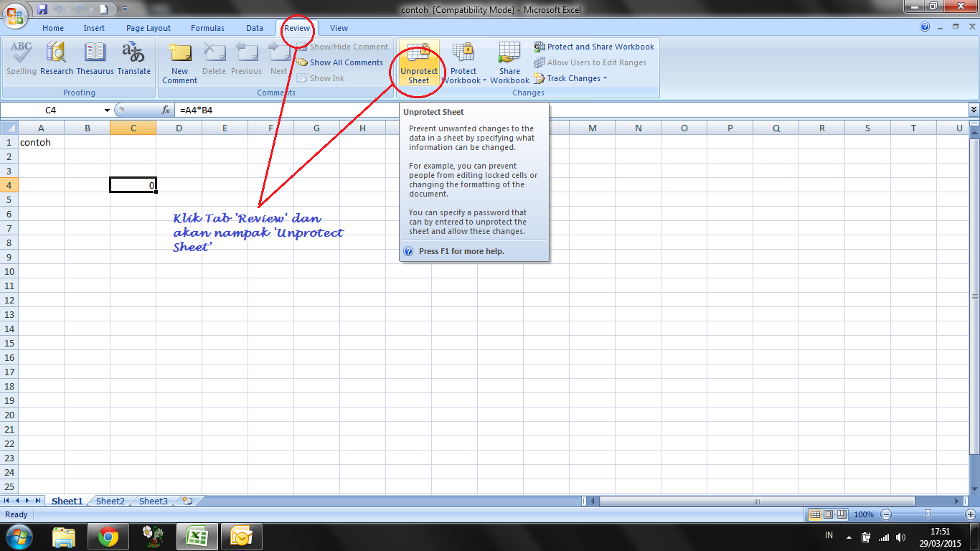
Task: Click the Zoom Out minus button
Action: 886,514
